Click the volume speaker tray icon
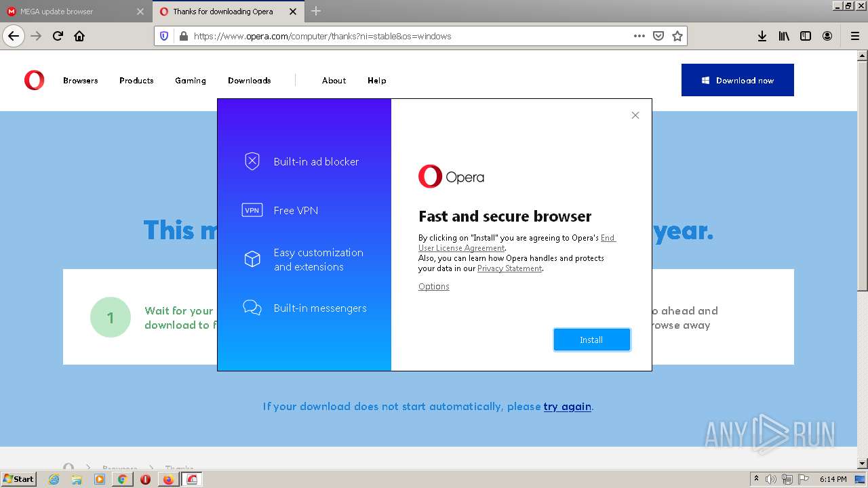The image size is (868, 488). (771, 479)
